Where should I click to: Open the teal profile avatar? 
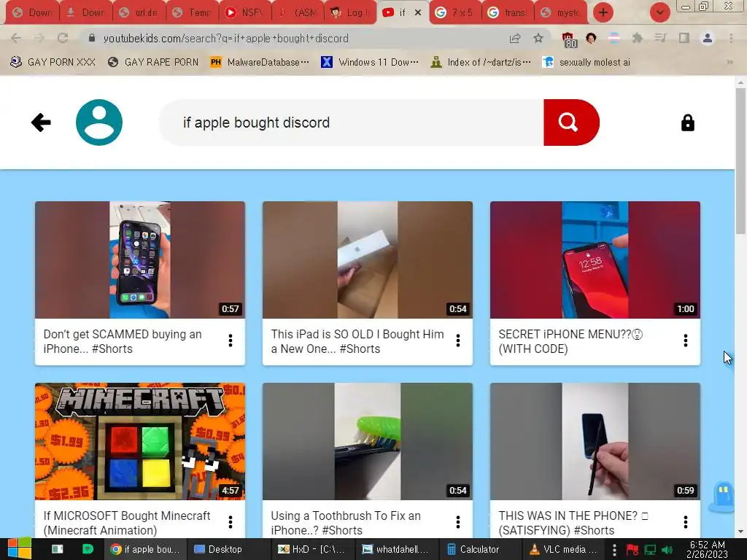pos(99,122)
